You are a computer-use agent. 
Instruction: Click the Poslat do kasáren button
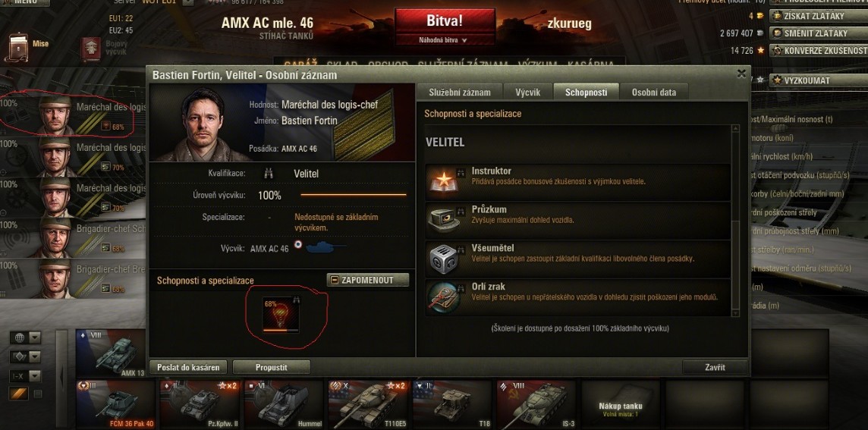click(x=188, y=367)
